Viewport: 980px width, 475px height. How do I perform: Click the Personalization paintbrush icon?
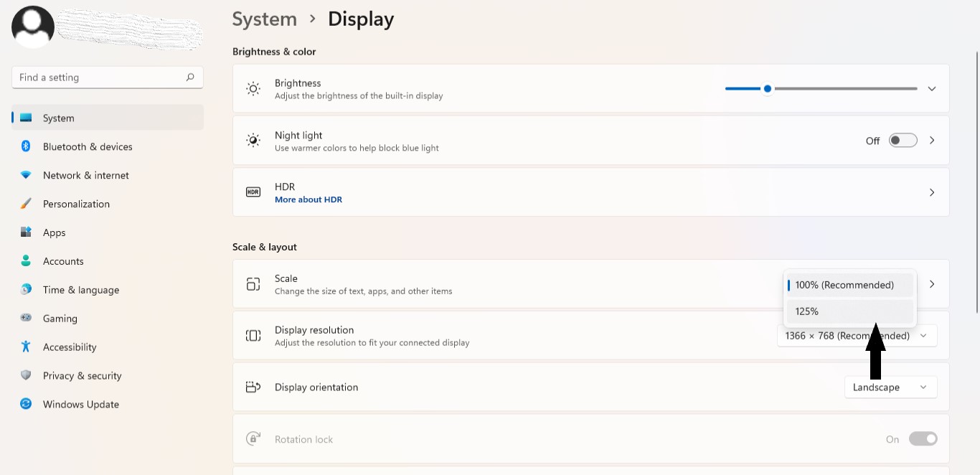[x=26, y=204]
